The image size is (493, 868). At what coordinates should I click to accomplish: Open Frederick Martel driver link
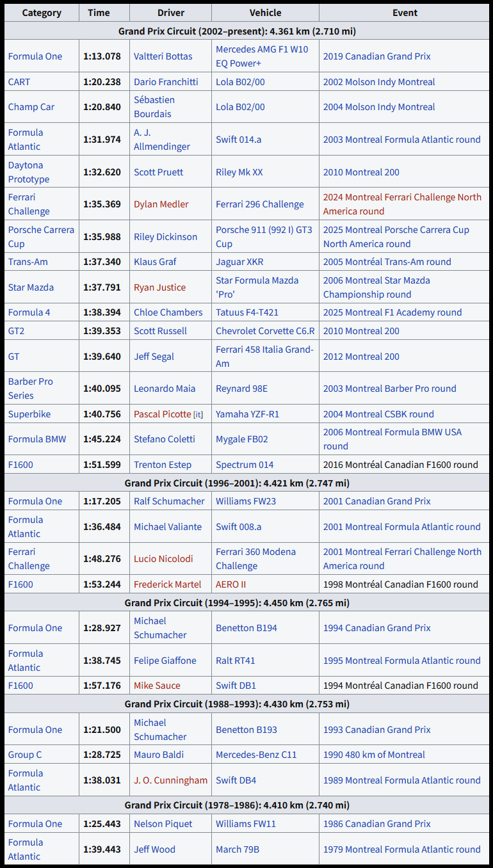point(167,584)
